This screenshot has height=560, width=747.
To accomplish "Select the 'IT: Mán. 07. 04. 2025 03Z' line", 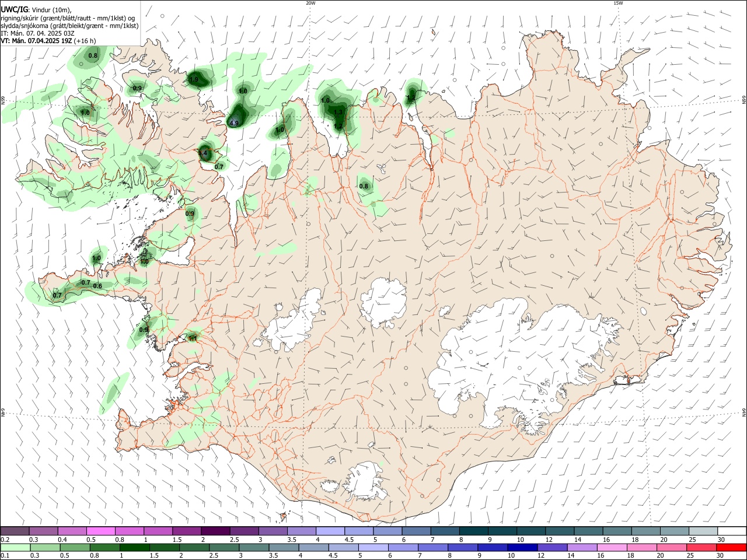I will pos(37,33).
